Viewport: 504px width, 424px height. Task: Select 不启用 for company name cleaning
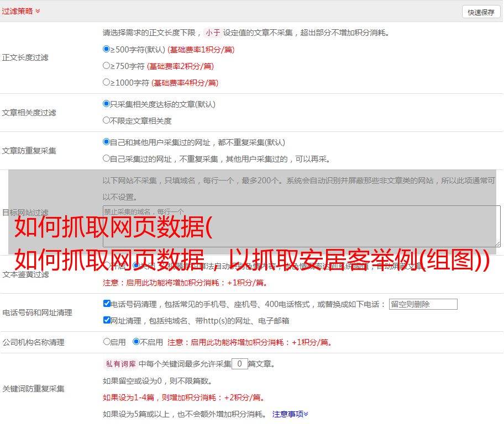point(136,342)
